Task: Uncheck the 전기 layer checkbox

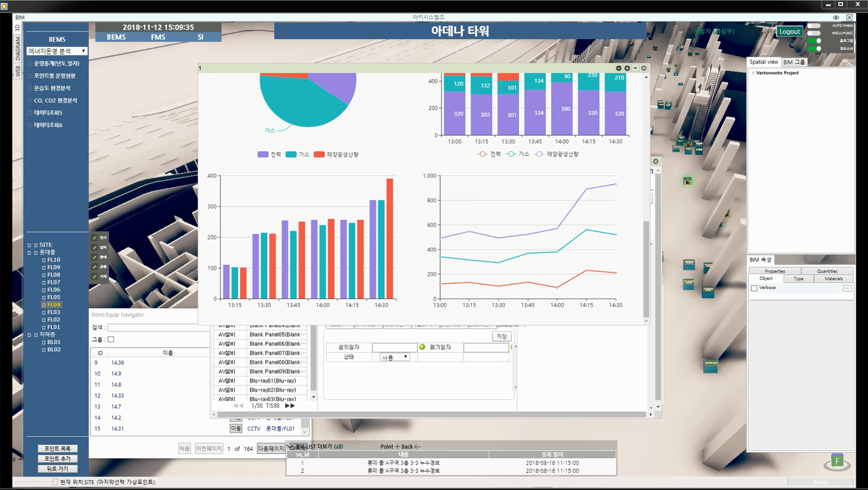Action: (94, 238)
